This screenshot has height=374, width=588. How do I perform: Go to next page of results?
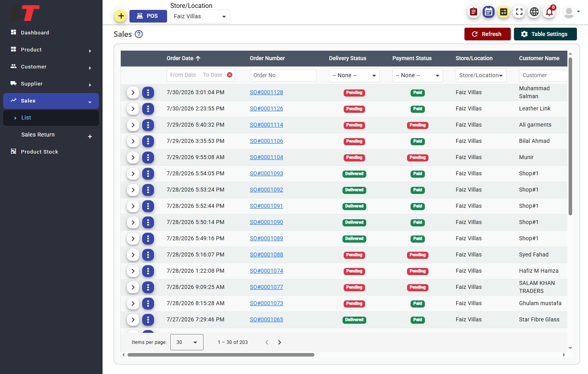click(280, 342)
